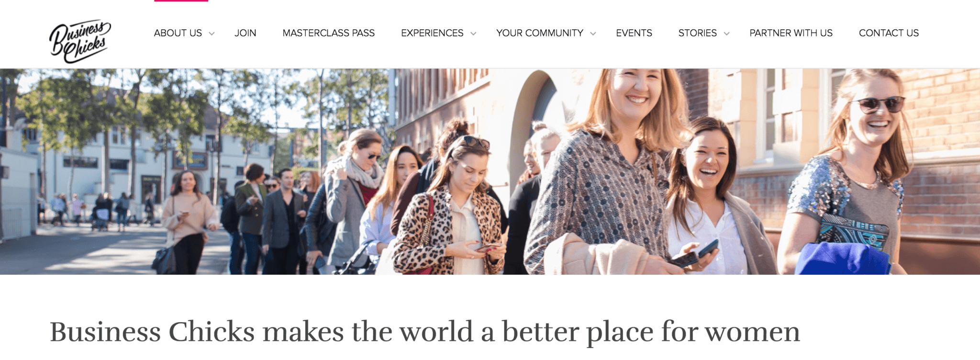Go to the Join page

(245, 33)
